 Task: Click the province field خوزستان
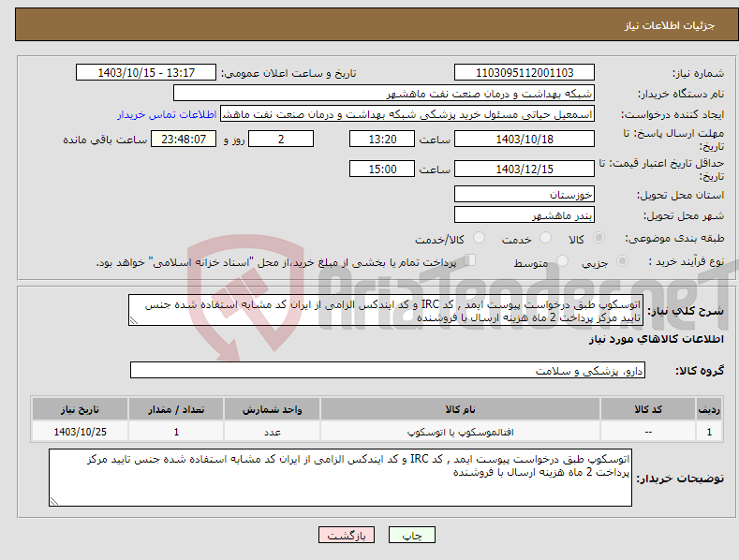525,194
